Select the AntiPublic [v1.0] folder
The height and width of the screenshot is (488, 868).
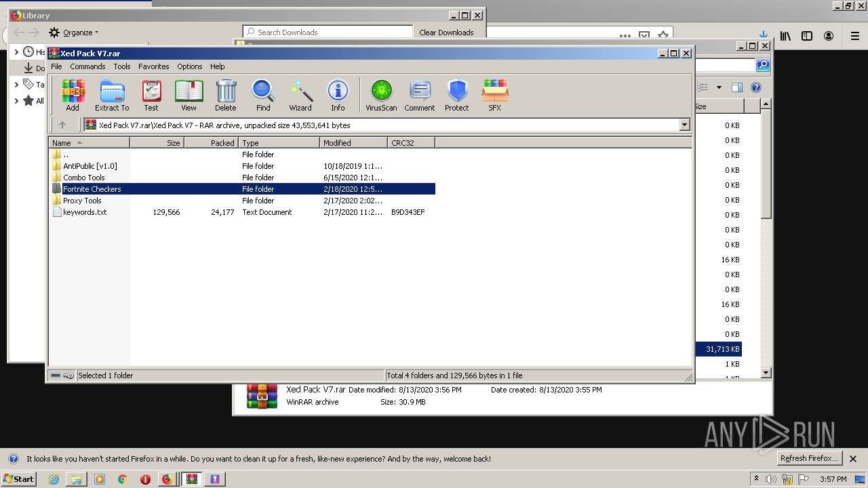click(x=243, y=166)
